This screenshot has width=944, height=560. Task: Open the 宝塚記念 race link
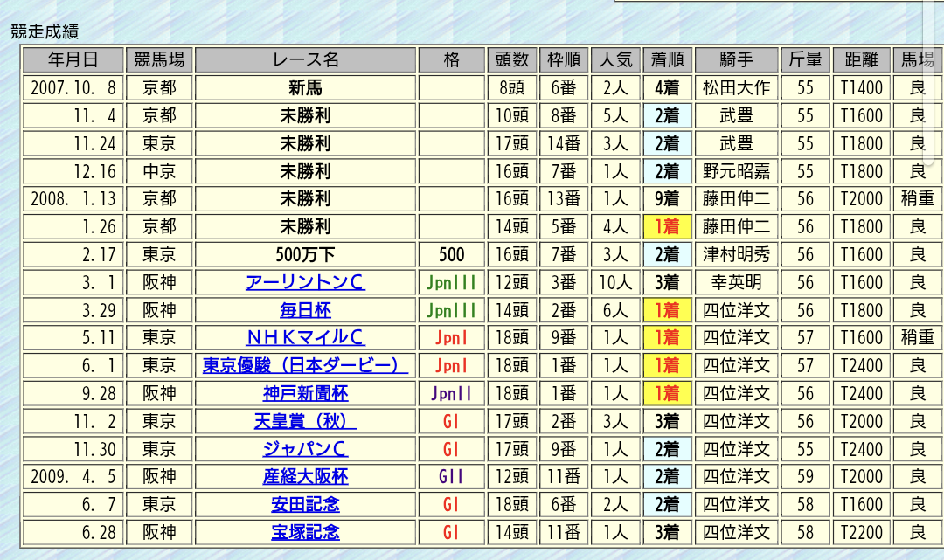[x=305, y=532]
